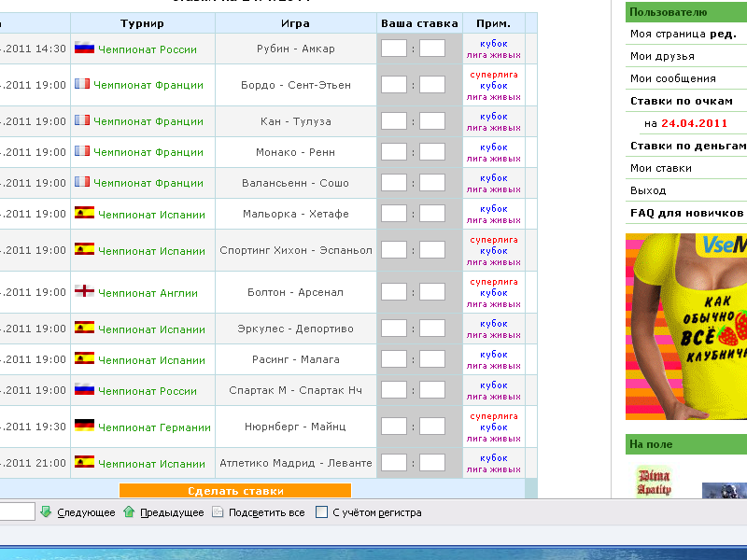Click Предыдущее find-previous button text

click(172, 512)
